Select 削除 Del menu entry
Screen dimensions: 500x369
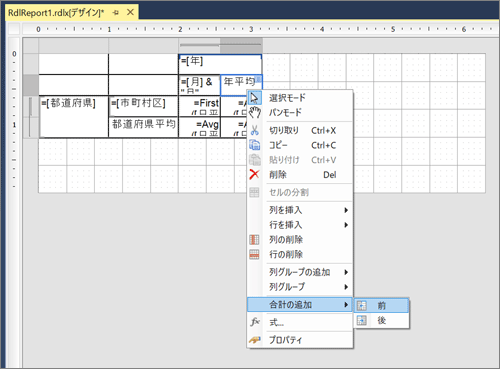coord(300,174)
